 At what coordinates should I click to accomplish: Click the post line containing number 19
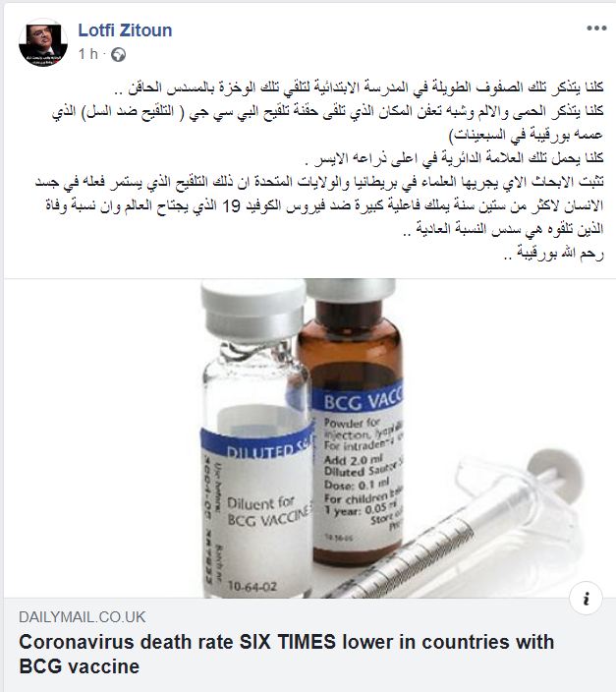pos(324,206)
